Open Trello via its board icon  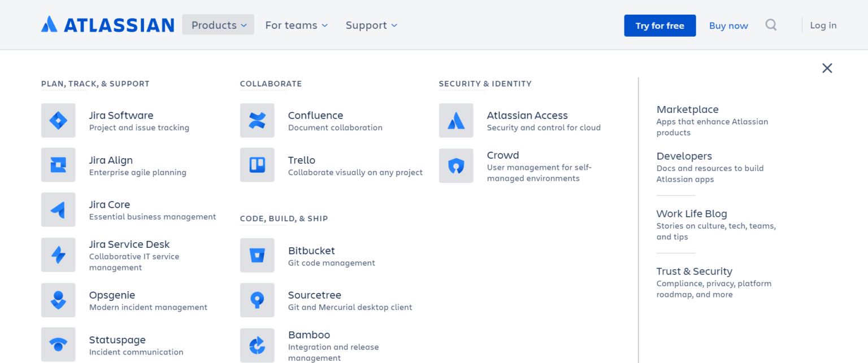coord(257,165)
